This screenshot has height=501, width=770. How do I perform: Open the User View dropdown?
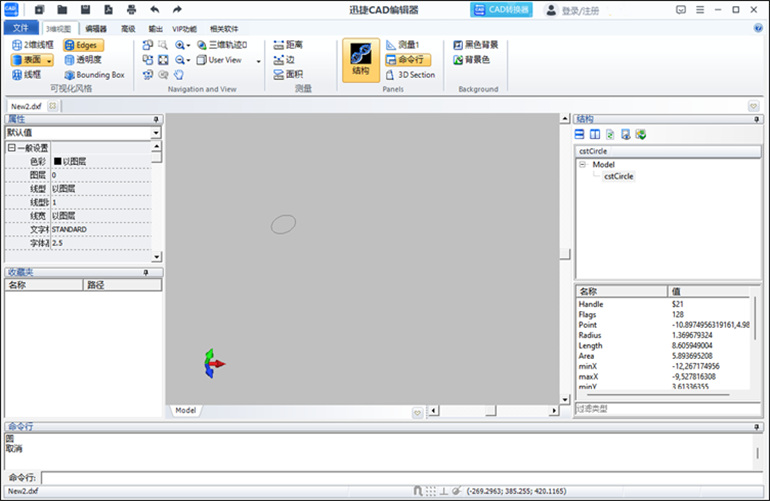258,60
